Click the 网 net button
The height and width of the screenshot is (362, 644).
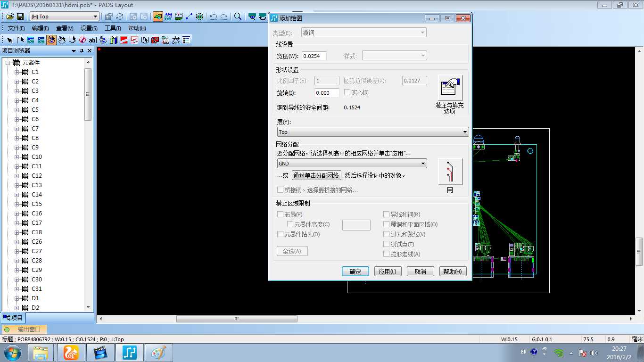point(450,171)
